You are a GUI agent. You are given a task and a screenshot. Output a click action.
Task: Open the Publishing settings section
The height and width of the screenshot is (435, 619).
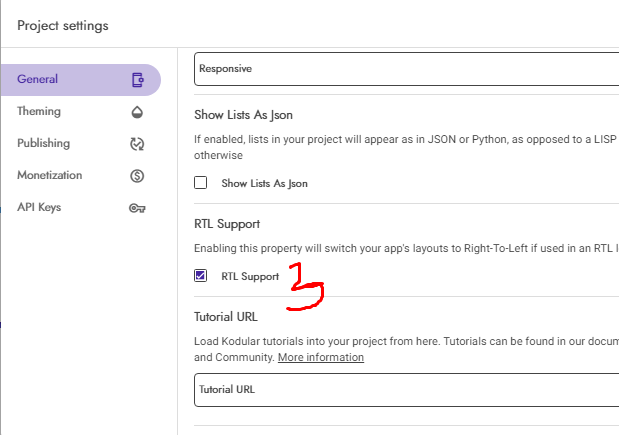44,143
